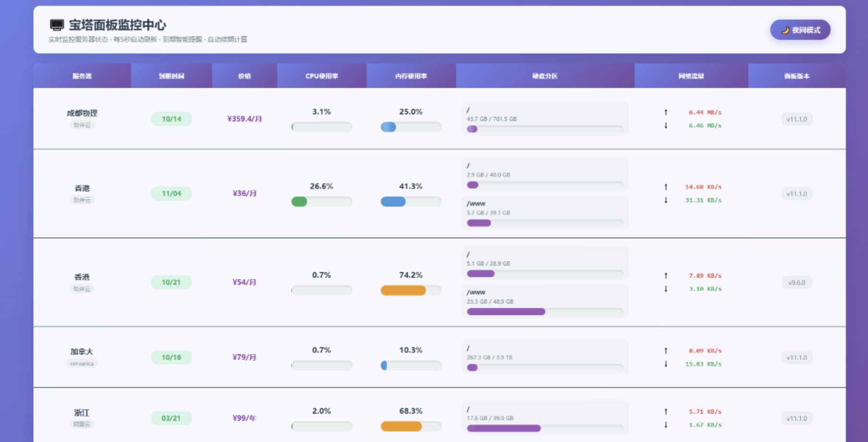The image size is (868, 442).
Task: Click the download arrow in 成都物理 row
Action: [666, 126]
